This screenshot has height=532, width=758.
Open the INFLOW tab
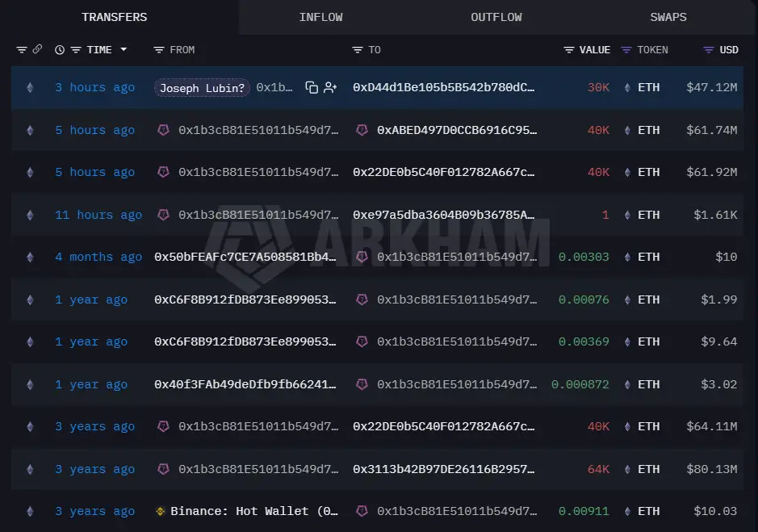tap(320, 18)
